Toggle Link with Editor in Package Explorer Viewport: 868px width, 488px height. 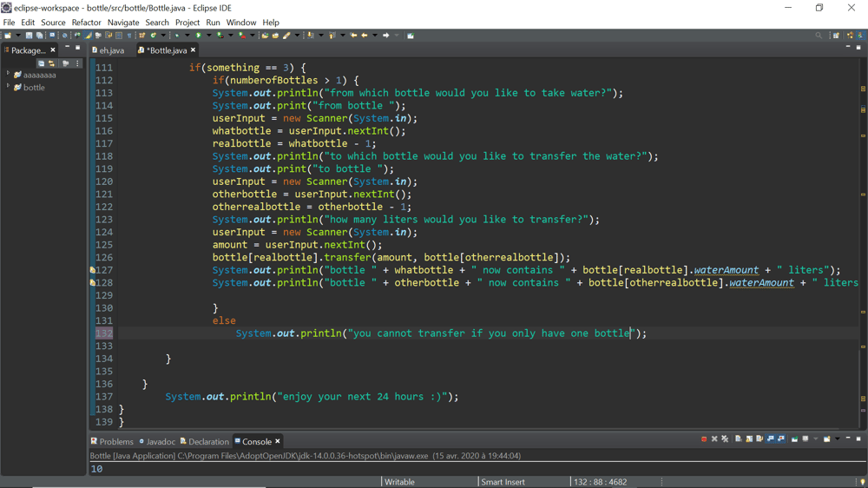click(51, 63)
